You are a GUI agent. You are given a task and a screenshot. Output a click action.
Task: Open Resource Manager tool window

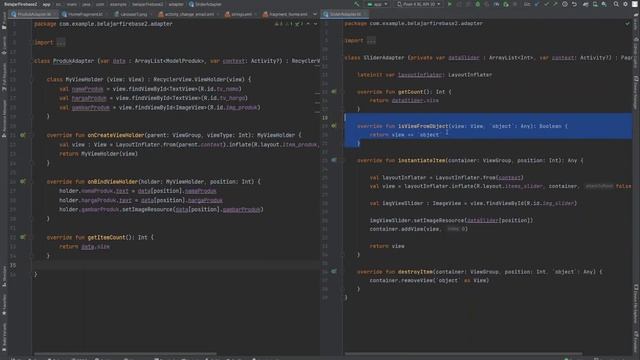pos(4,118)
